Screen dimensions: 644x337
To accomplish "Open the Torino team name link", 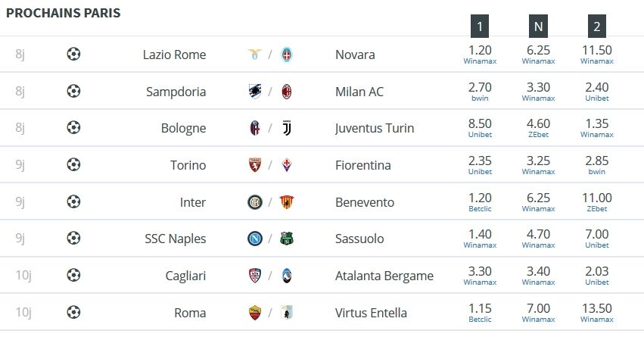I will click(188, 165).
